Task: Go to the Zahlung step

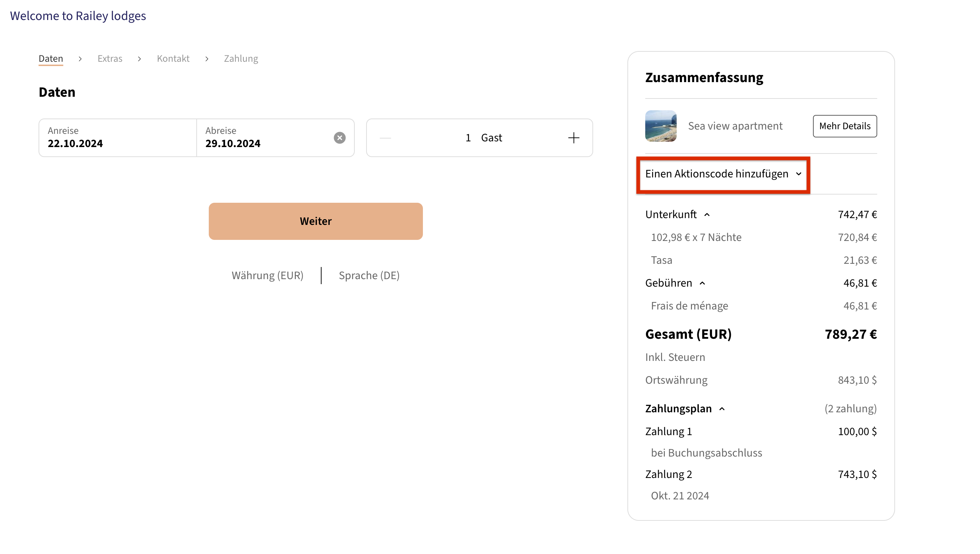Action: pyautogui.click(x=241, y=59)
